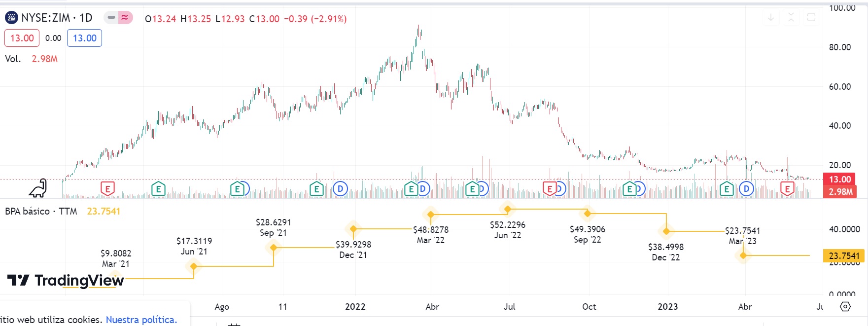This screenshot has width=868, height=326.
Task: Expand the NYSE:ZIM 1D symbol legend
Action: 57,18
